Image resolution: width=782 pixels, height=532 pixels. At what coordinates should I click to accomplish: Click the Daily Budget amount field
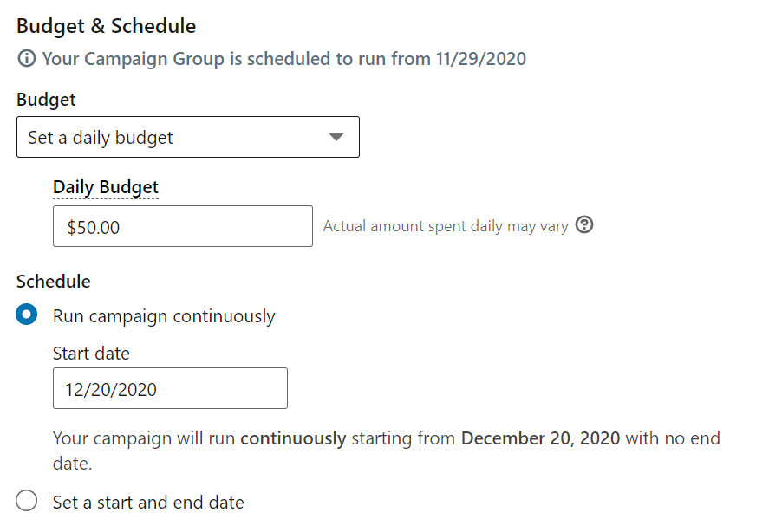pos(183,226)
